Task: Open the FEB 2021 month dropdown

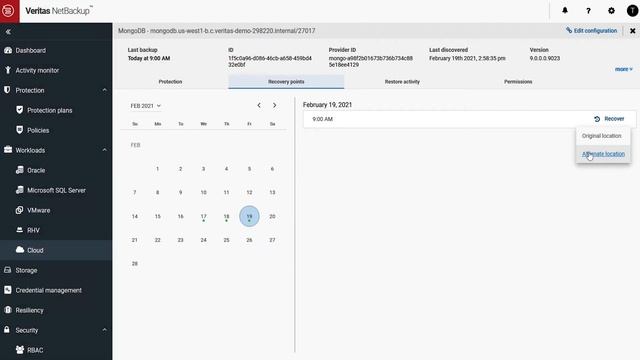Action: point(145,106)
